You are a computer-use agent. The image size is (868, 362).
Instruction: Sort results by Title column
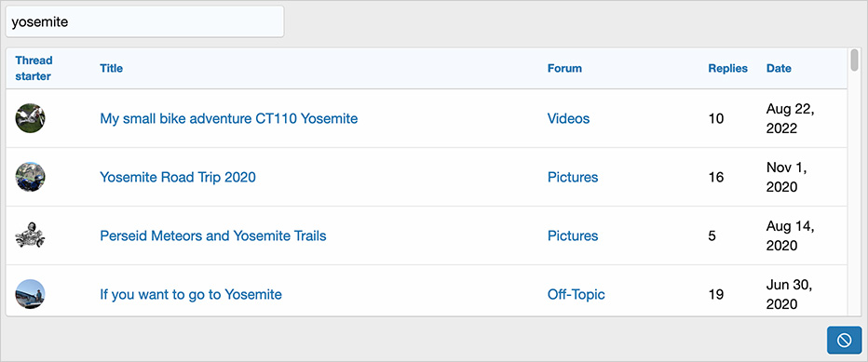(x=111, y=69)
